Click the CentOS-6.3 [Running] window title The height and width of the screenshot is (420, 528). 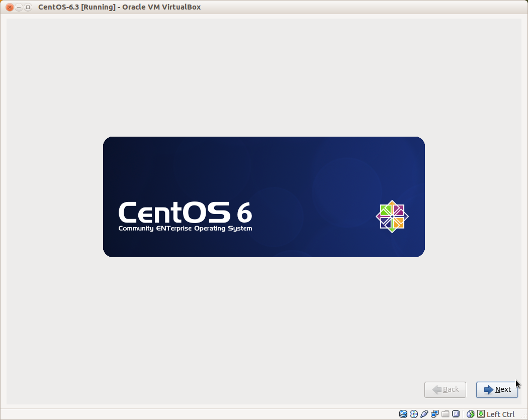pyautogui.click(x=120, y=7)
